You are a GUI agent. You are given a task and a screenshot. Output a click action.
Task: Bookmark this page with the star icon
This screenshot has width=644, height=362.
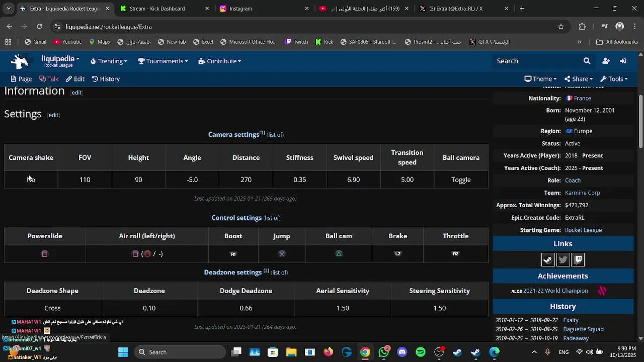(561, 27)
